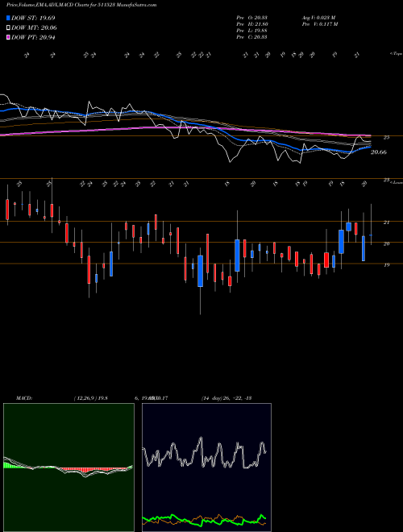
Task: Click the 'Pre L: 19.88' low value
Action: (x=251, y=30)
